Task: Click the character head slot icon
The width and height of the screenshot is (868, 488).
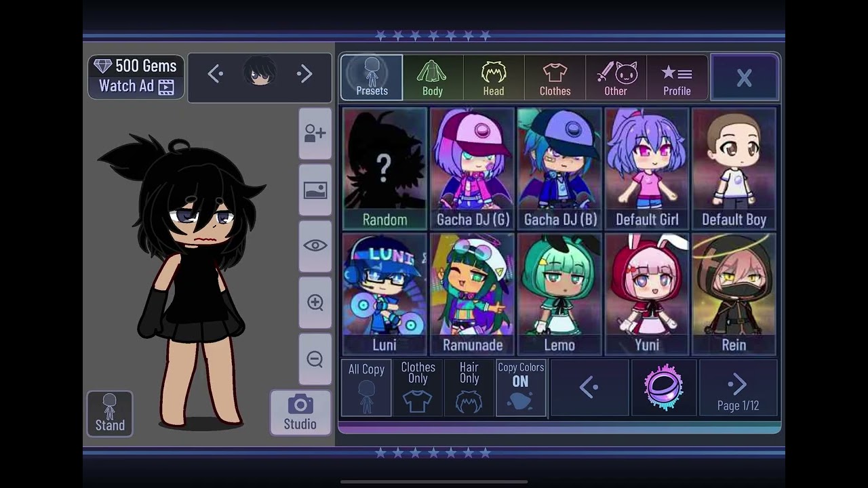Action: point(260,72)
